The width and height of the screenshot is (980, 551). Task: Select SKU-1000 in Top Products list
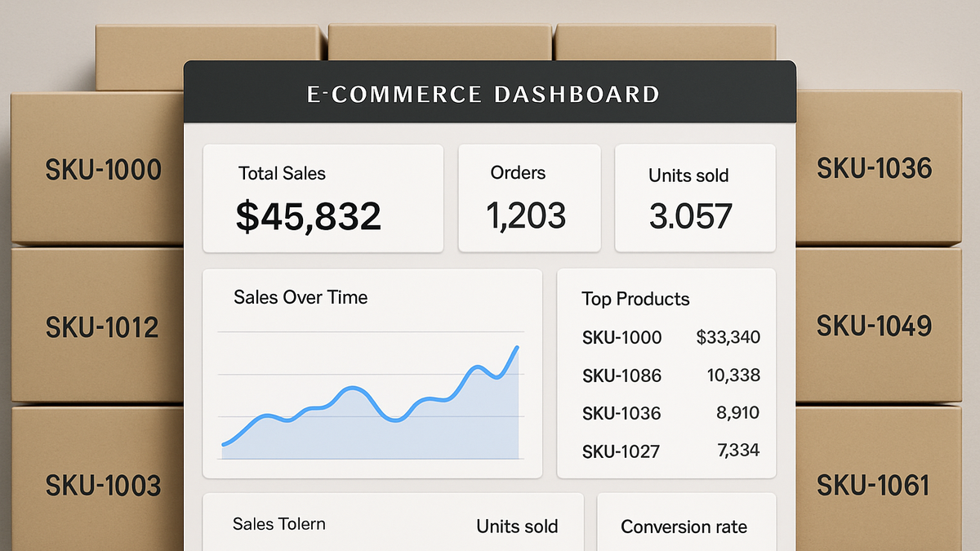point(621,338)
